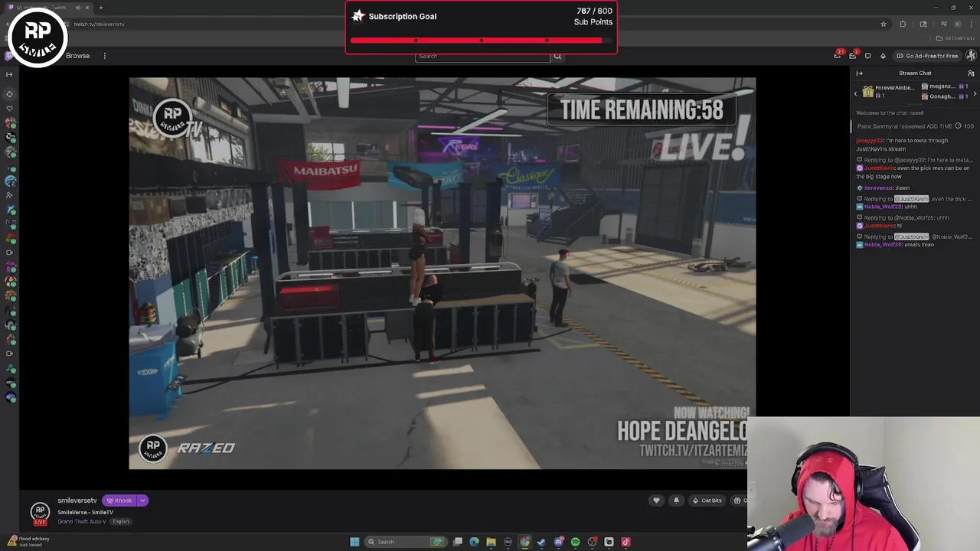Open the Chrome three-dot menu
Screen dimensions: 980x551
pos(972,24)
